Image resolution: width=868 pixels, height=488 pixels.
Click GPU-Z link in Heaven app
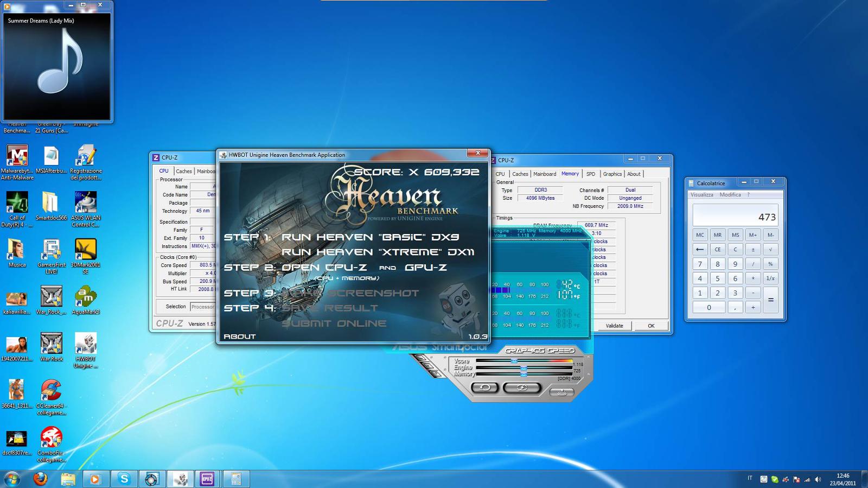coord(426,268)
